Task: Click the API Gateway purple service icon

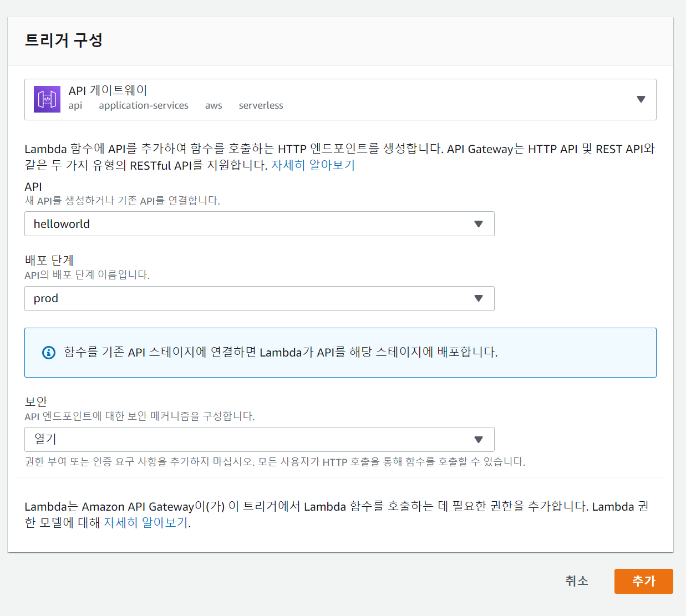Action: pyautogui.click(x=47, y=99)
